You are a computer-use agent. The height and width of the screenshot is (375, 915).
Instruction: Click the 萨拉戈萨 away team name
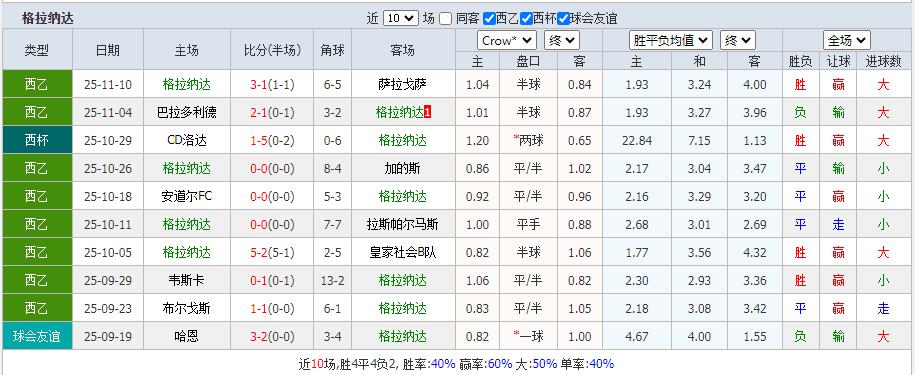click(403, 85)
